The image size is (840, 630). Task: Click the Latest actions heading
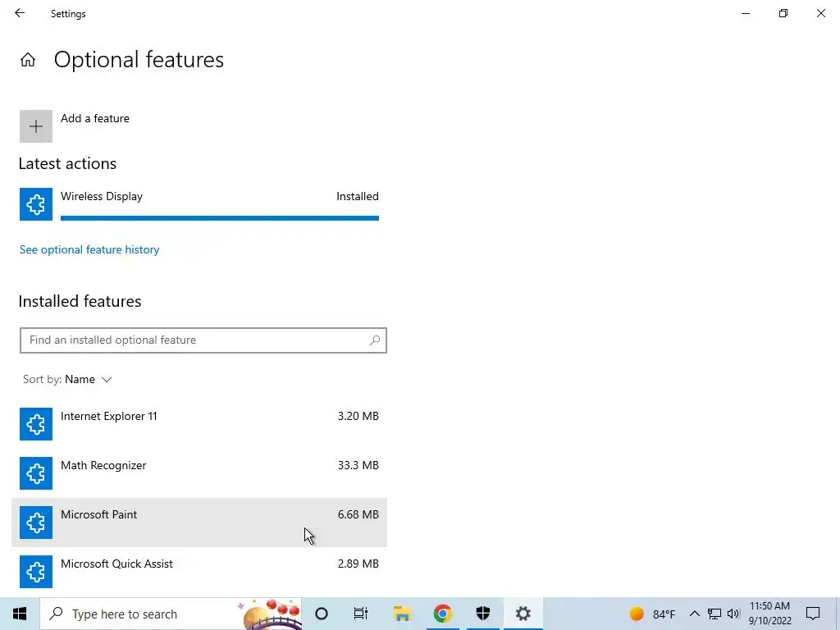(x=67, y=164)
